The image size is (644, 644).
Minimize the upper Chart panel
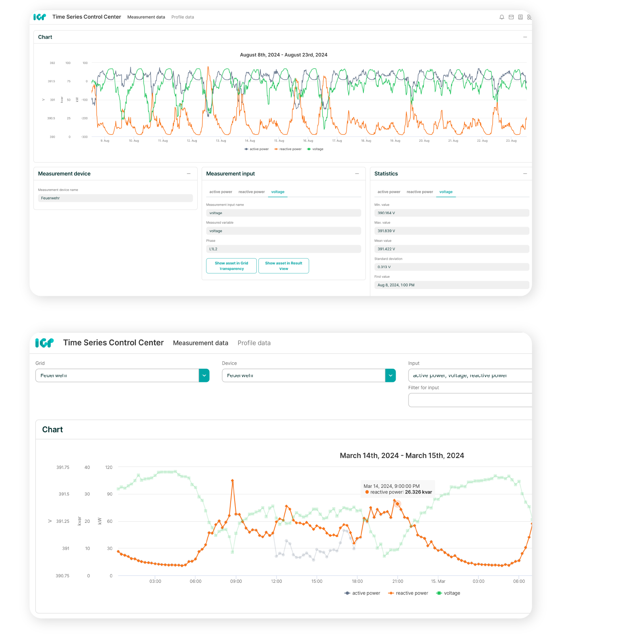point(524,37)
